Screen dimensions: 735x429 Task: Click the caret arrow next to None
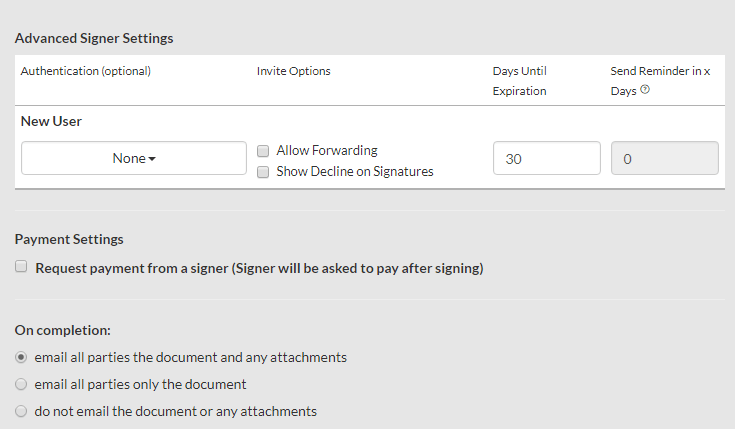[152, 159]
